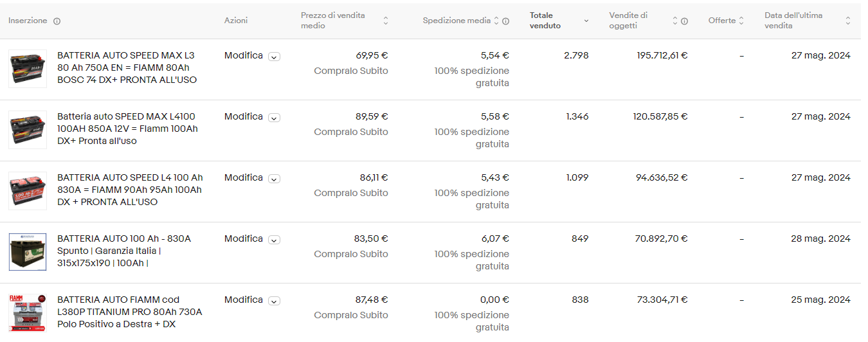Sort by Prezzo di vendita medio arrows
868x342 pixels.
pyautogui.click(x=386, y=21)
